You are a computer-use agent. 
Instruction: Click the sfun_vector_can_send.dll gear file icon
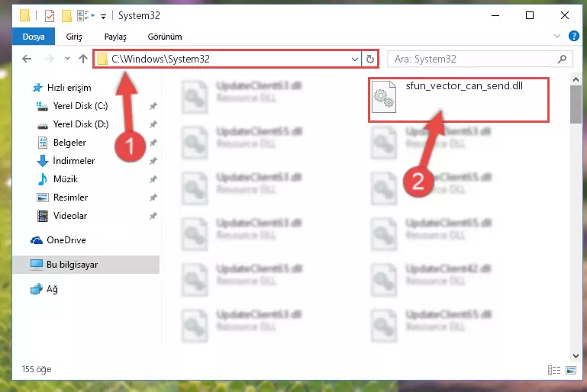pyautogui.click(x=384, y=97)
